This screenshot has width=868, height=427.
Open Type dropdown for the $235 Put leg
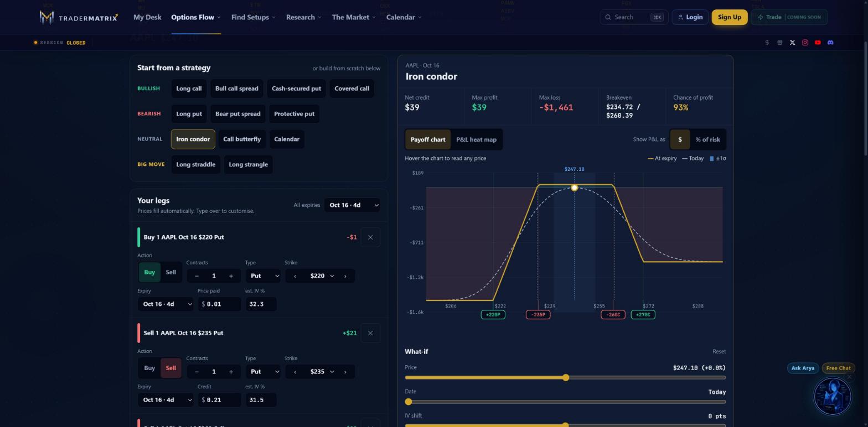263,372
